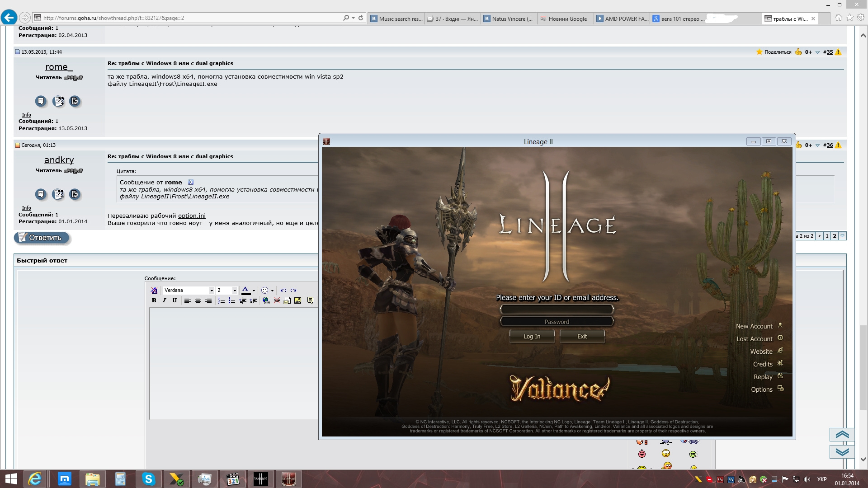The height and width of the screenshot is (488, 868).
Task: Center-align reply text
Action: pyautogui.click(x=198, y=300)
